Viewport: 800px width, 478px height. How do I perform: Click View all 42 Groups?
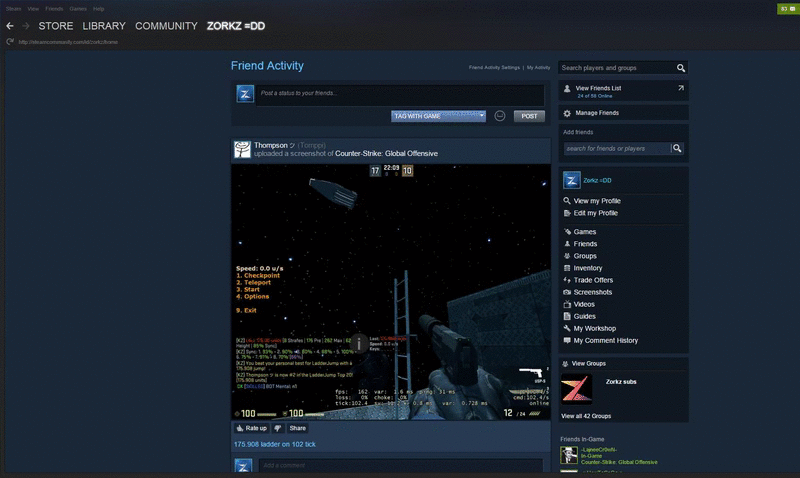586,416
